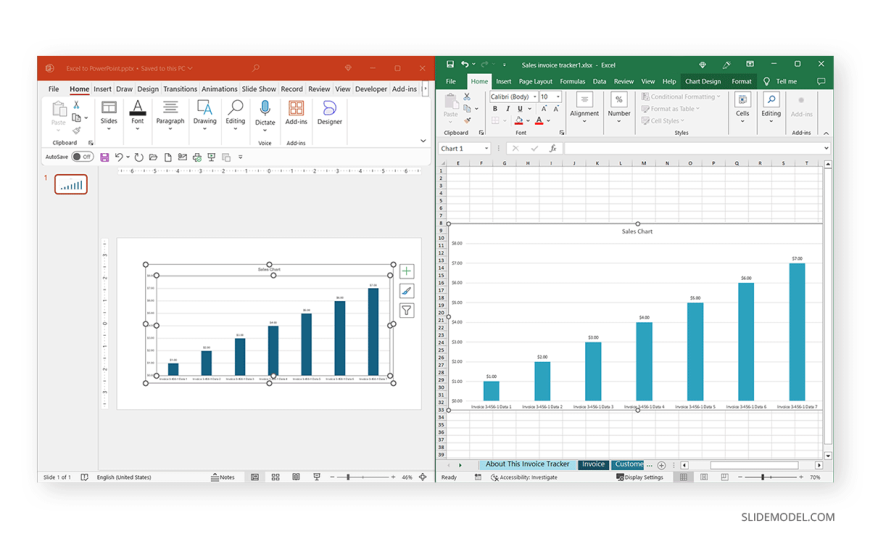Open the Page Layout tab in Excel
The width and height of the screenshot is (870, 539).
[x=535, y=81]
